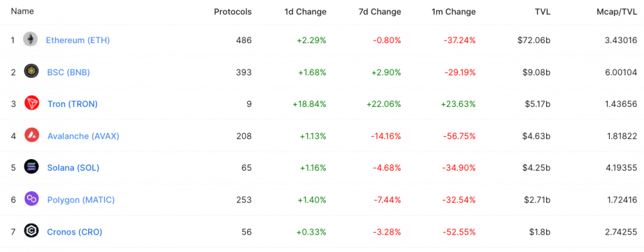Screen dimensions: 644x252
Task: Sort table by Name column header
Action: (x=22, y=12)
